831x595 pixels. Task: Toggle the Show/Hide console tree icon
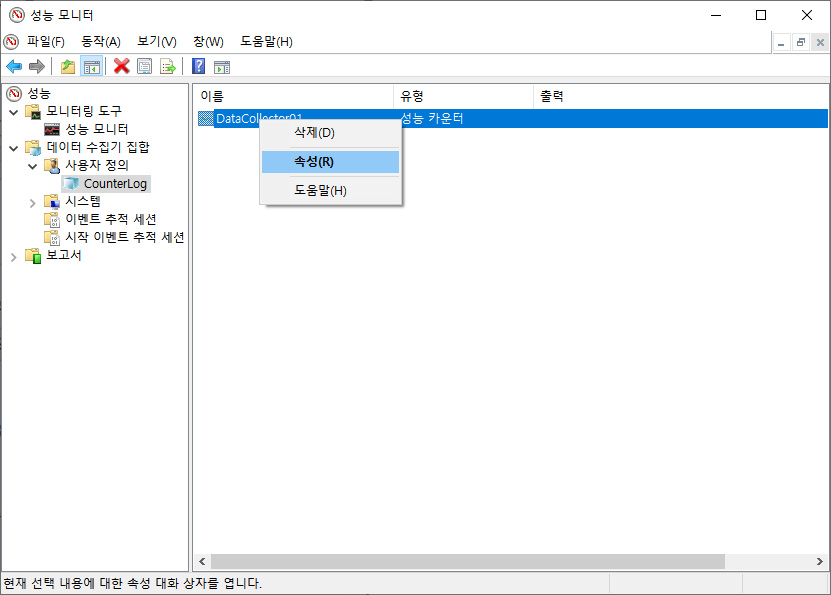(x=92, y=67)
